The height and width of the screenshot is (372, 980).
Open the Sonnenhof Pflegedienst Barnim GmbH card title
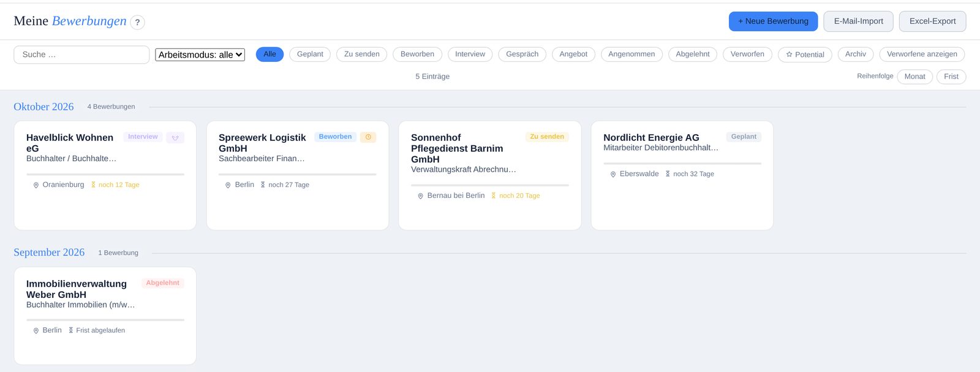coord(457,148)
